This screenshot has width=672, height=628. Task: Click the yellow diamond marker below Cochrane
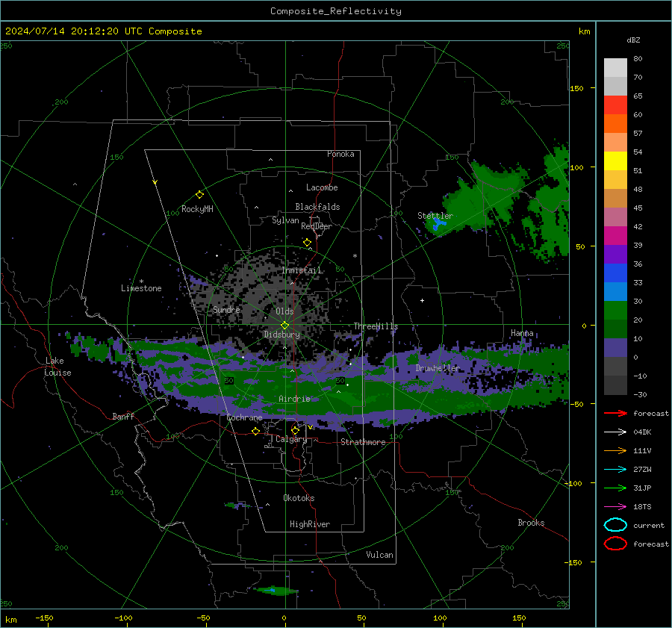255,431
